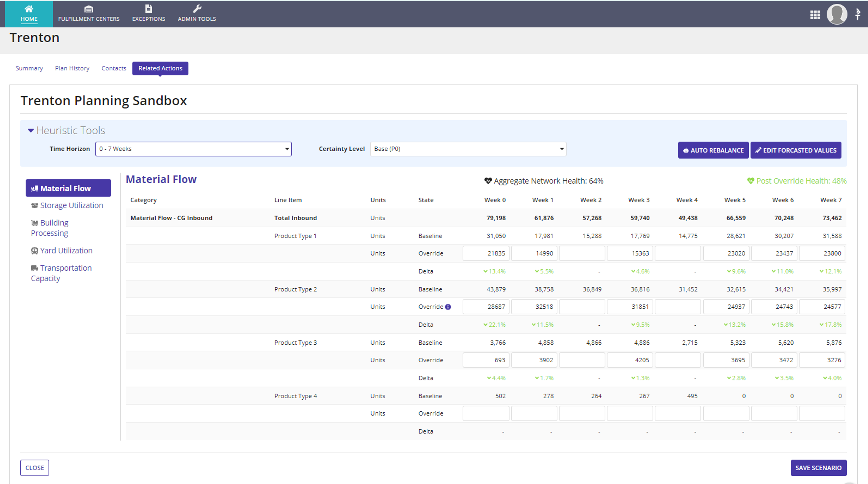Viewport: 868px width, 484px height.
Task: Click the Admin Tools wrench icon
Action: click(197, 9)
